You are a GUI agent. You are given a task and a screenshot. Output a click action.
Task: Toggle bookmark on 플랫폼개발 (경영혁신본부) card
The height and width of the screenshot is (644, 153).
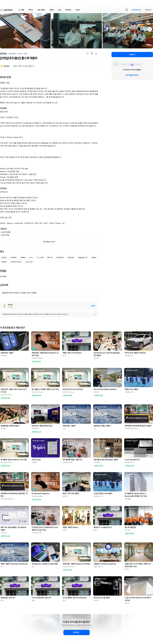[26, 407]
